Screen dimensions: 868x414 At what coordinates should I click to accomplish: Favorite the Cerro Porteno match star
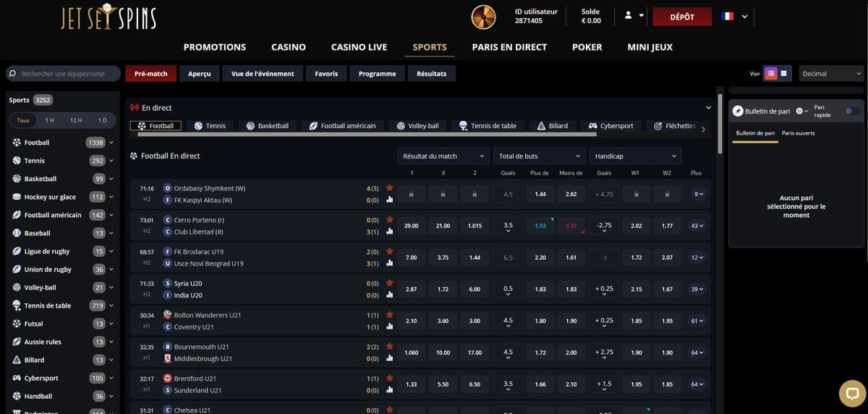click(x=390, y=219)
